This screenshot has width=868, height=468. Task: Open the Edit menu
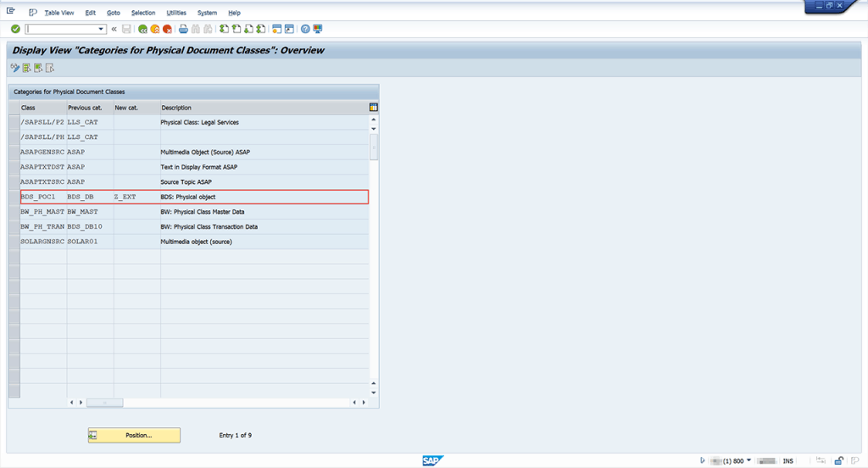coord(90,13)
